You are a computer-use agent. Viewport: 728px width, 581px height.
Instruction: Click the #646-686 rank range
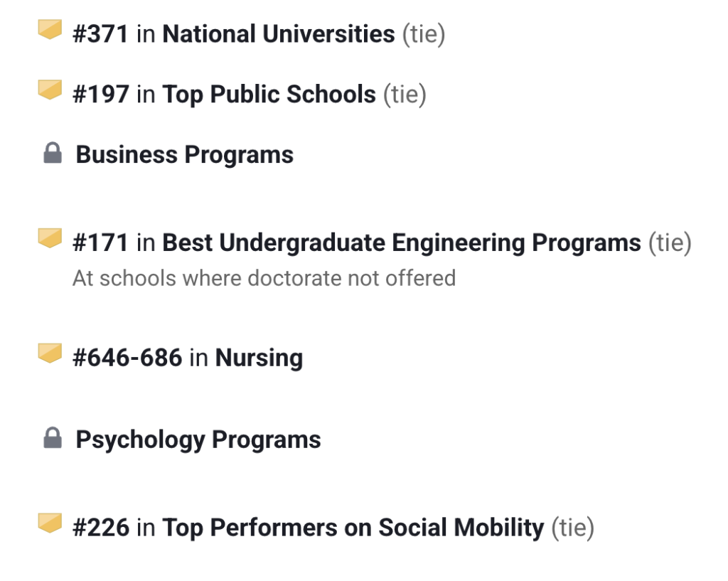click(127, 358)
